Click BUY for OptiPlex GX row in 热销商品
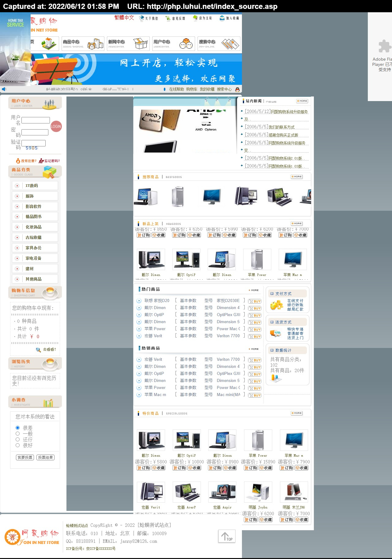The image size is (392, 559). point(254,374)
